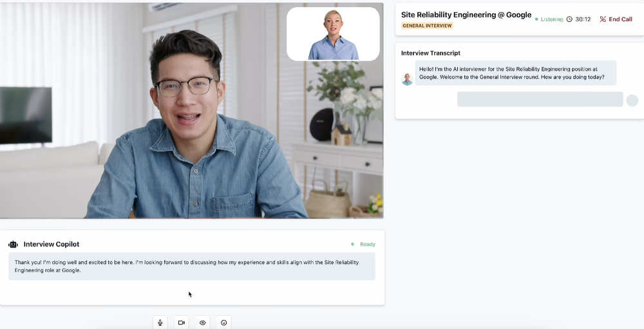Click the Listening status indicator
The image size is (644, 329).
point(549,19)
